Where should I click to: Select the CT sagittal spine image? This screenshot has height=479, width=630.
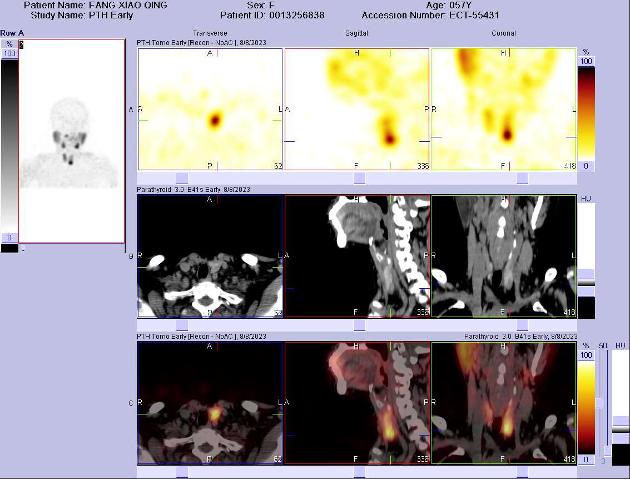(357, 256)
